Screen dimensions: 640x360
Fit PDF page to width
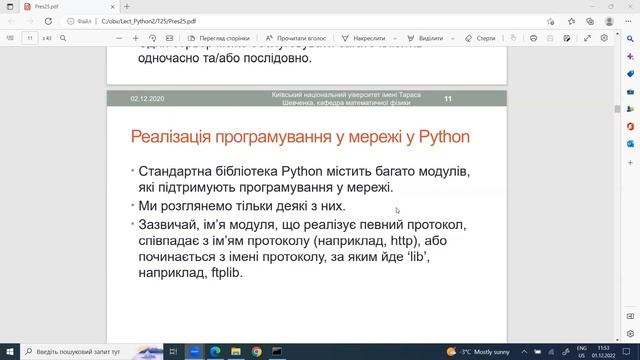(x=169, y=38)
